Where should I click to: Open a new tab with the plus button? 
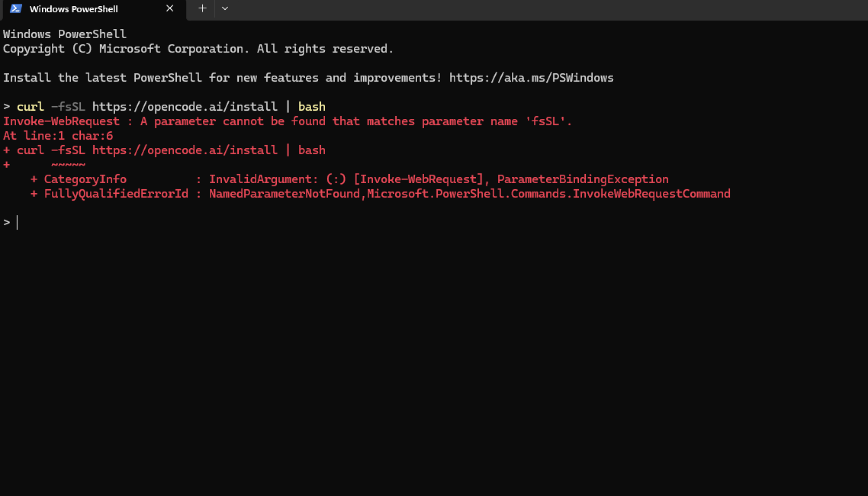pos(202,9)
